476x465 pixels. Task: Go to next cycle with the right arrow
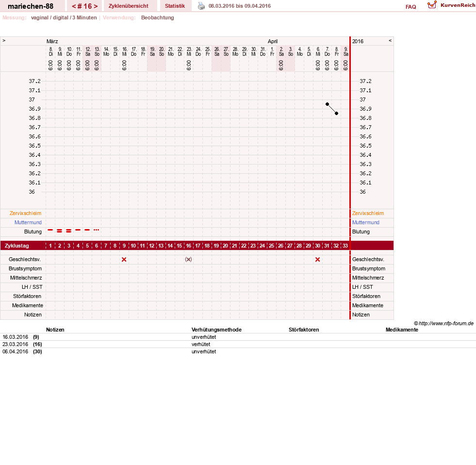[x=96, y=6]
